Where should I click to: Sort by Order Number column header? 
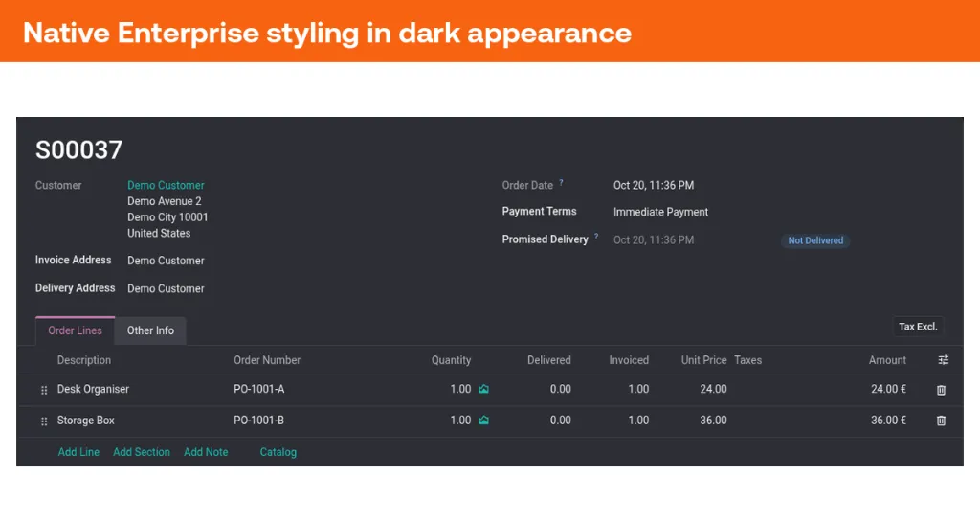coord(267,360)
